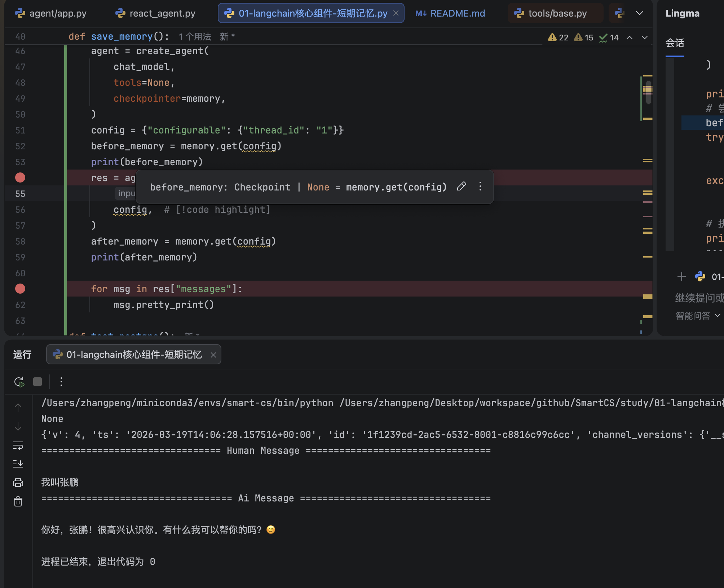Clear console with trash icon
This screenshot has height=588, width=724.
18,501
